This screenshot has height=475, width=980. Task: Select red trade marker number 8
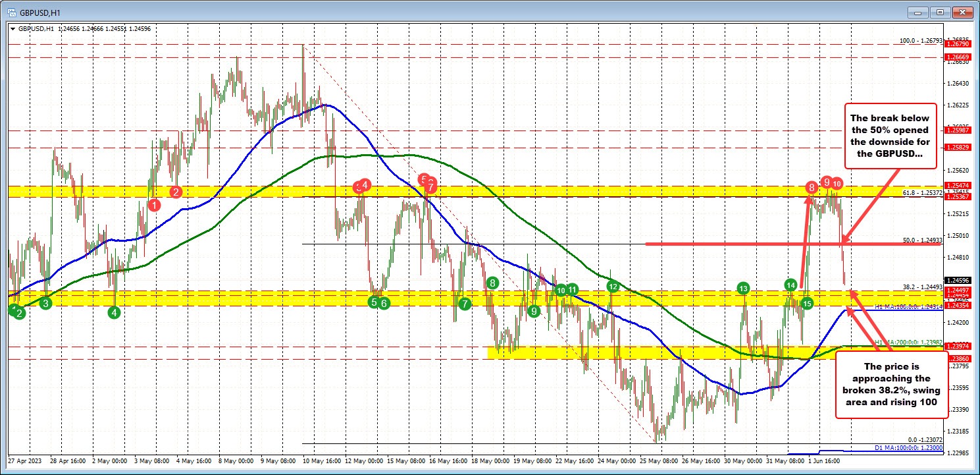click(x=810, y=186)
